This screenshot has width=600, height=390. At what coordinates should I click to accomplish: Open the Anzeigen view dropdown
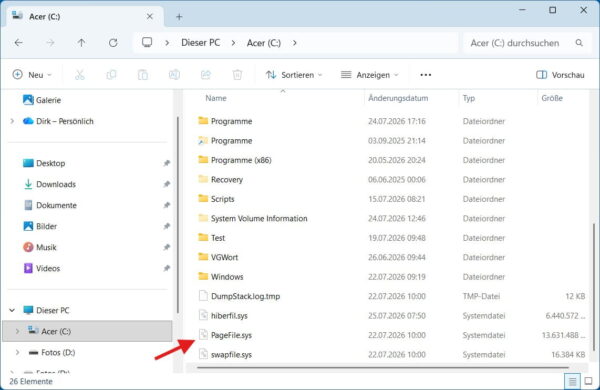click(370, 75)
